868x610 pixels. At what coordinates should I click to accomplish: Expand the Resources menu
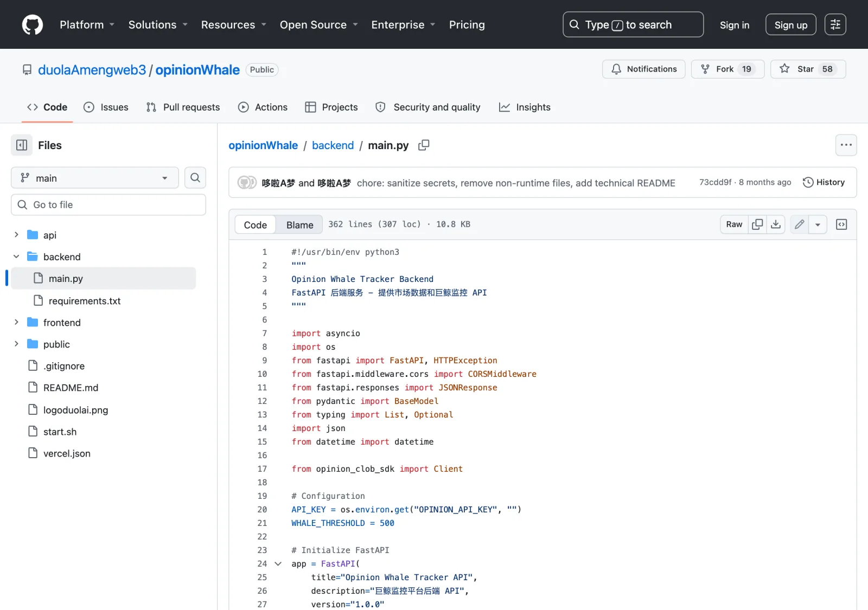click(233, 24)
